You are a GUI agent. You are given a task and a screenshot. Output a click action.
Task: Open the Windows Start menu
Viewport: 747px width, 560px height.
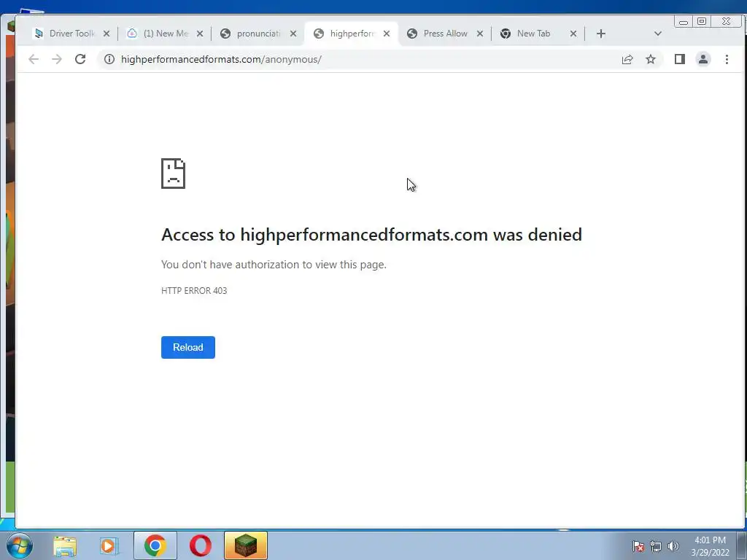point(20,545)
